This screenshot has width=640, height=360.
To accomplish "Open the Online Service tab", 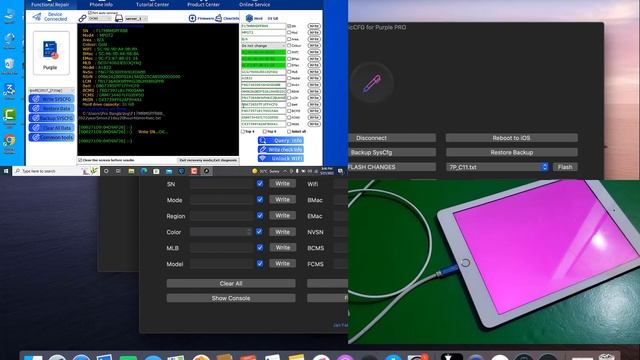I will point(254,4).
